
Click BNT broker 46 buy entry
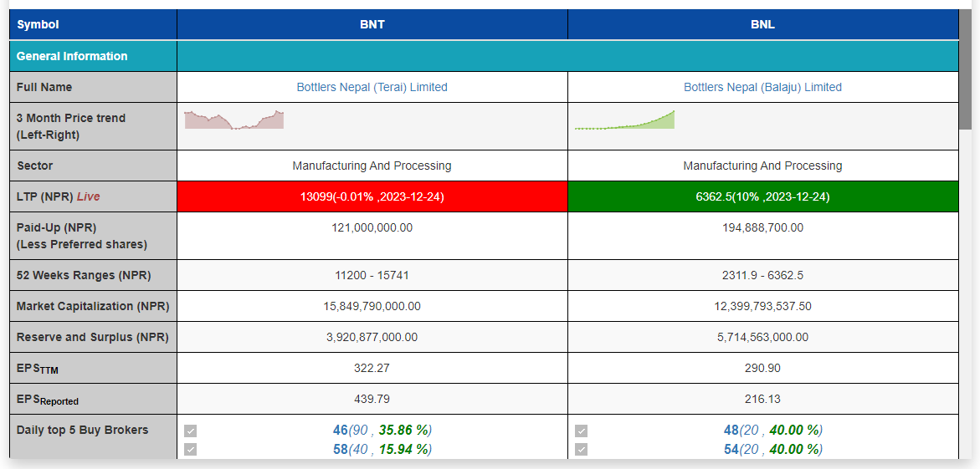pyautogui.click(x=382, y=431)
